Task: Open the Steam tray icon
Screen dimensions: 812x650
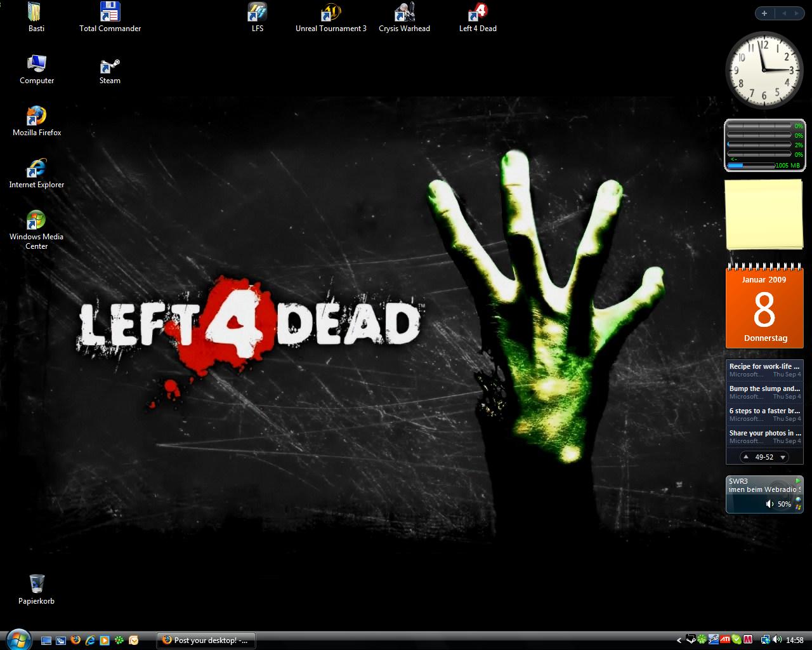Action: coord(692,640)
